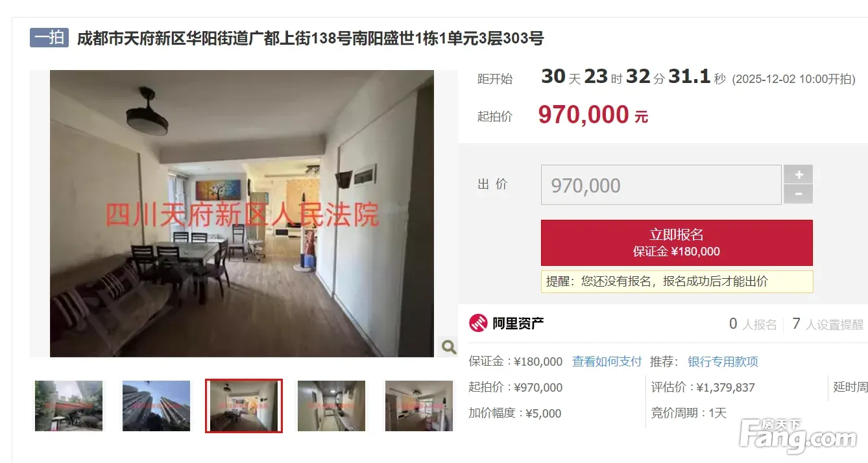The width and height of the screenshot is (868, 463).
Task: View the fourth thumbnail showing corridor
Action: click(x=332, y=406)
